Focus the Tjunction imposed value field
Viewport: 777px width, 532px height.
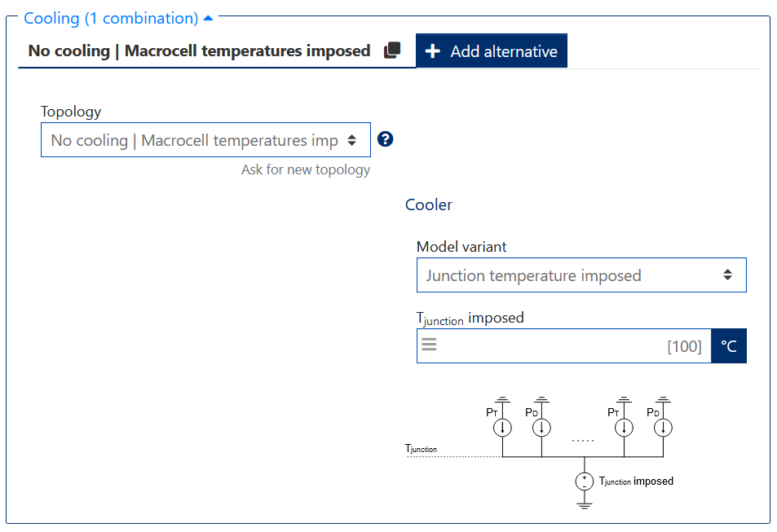(571, 346)
